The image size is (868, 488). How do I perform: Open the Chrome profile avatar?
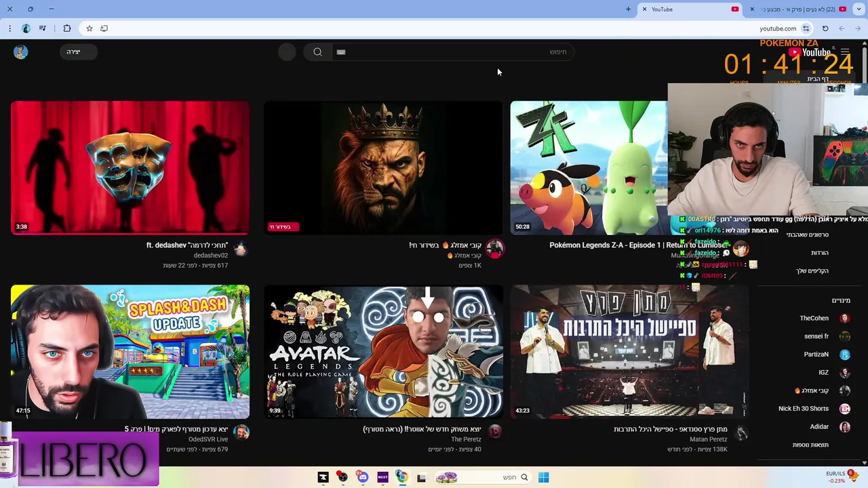(x=26, y=28)
